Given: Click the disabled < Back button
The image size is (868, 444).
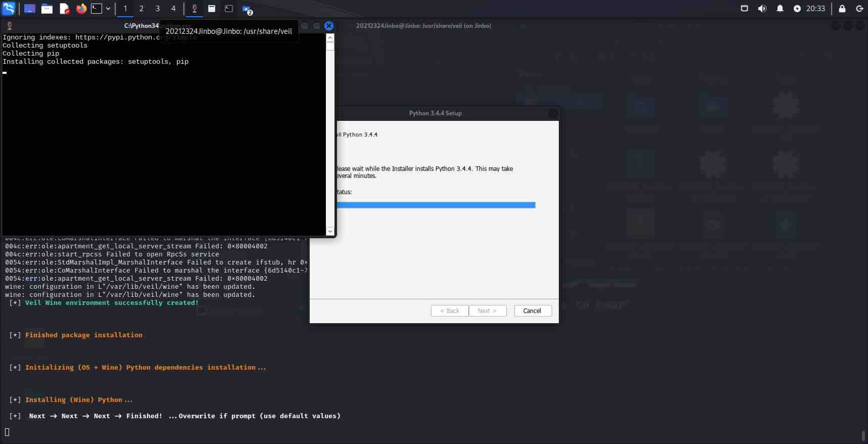Looking at the screenshot, I should 450,310.
